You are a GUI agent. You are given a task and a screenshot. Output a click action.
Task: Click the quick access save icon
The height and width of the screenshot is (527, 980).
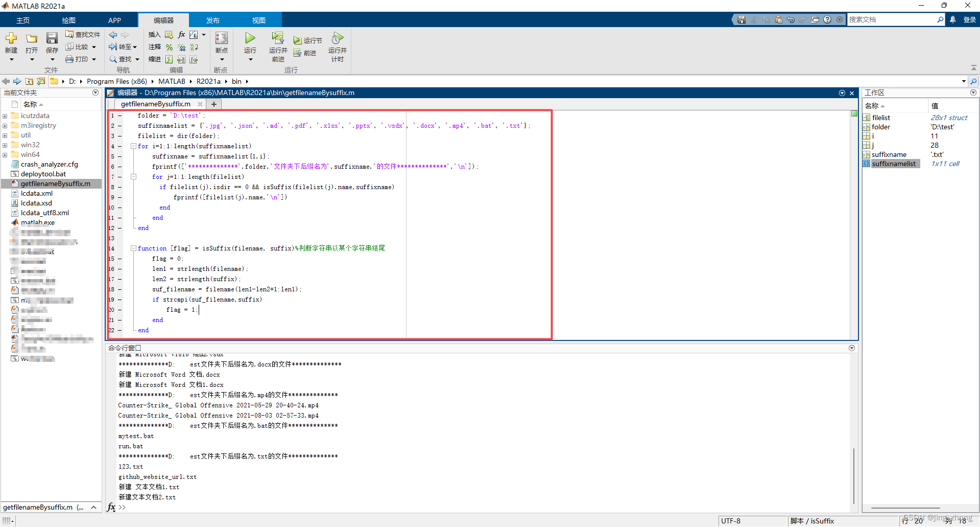(742, 19)
